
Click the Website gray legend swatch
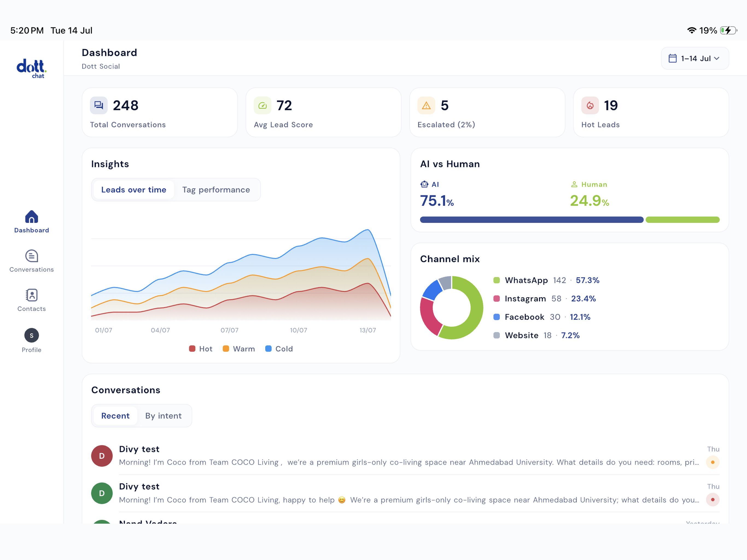[497, 336]
